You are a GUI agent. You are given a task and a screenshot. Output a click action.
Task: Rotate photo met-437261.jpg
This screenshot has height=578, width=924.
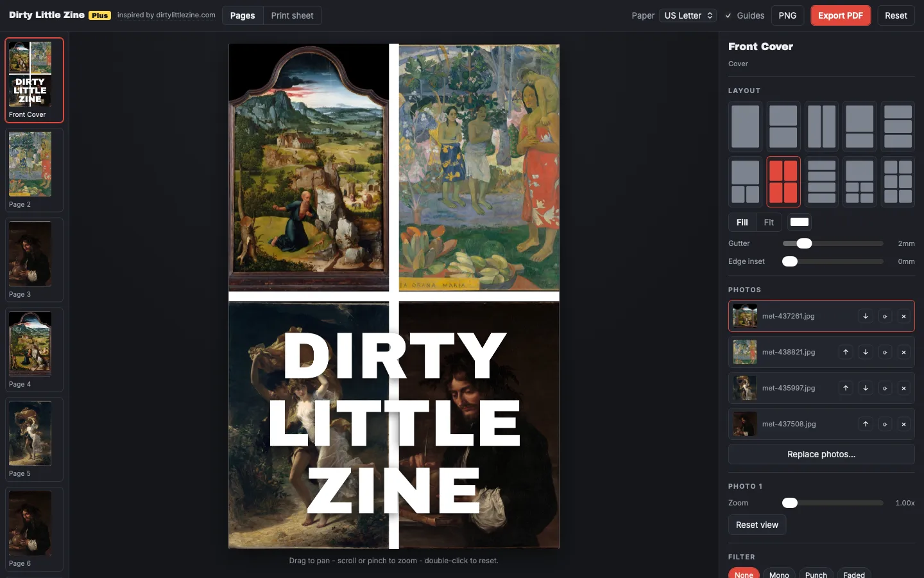(885, 316)
